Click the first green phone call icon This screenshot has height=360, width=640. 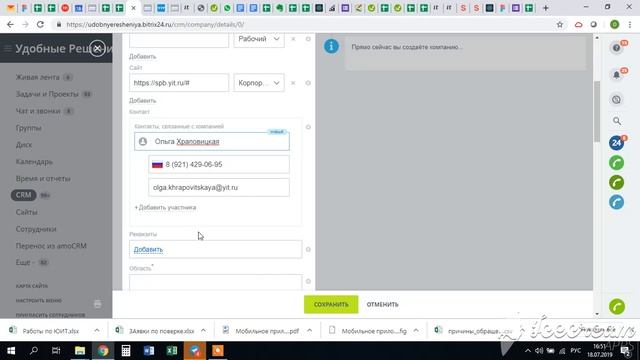click(617, 163)
